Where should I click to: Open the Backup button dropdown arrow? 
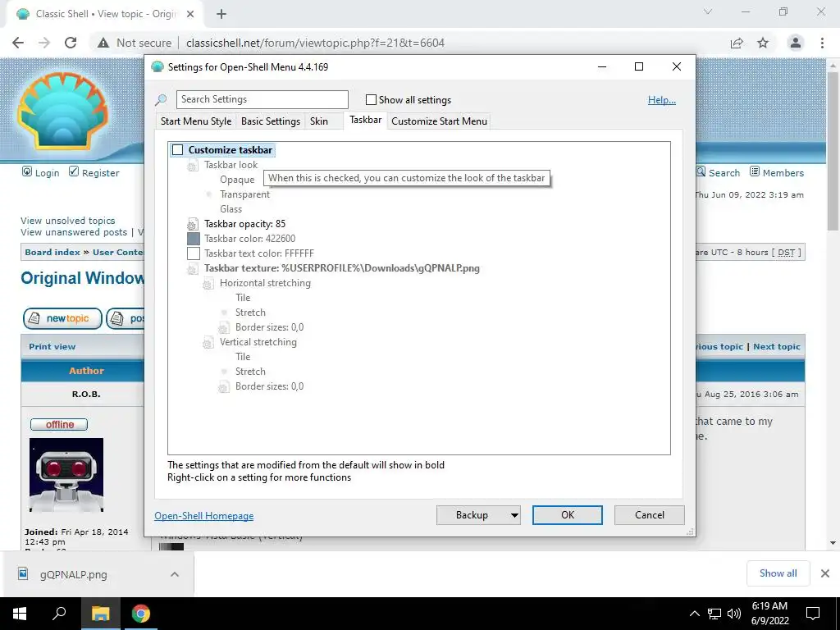click(514, 515)
